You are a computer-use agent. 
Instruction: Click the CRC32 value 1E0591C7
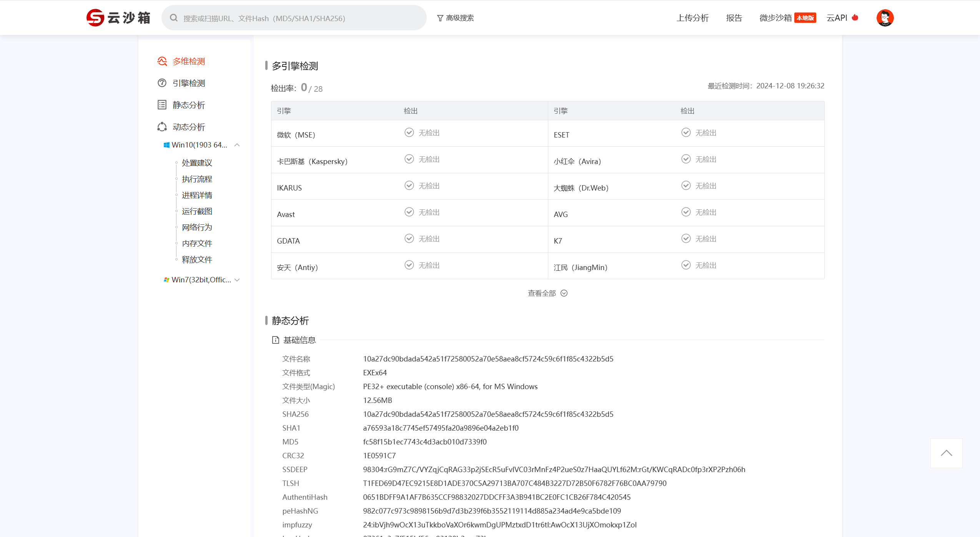[379, 456]
